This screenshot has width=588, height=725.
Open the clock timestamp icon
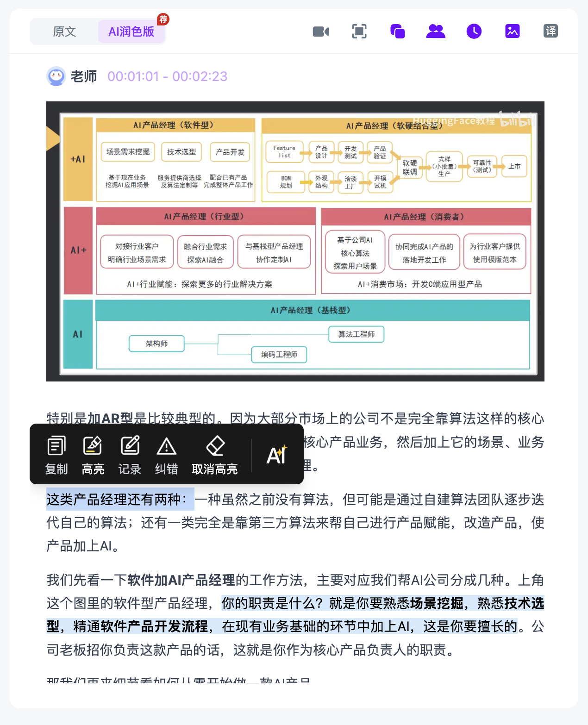click(474, 31)
